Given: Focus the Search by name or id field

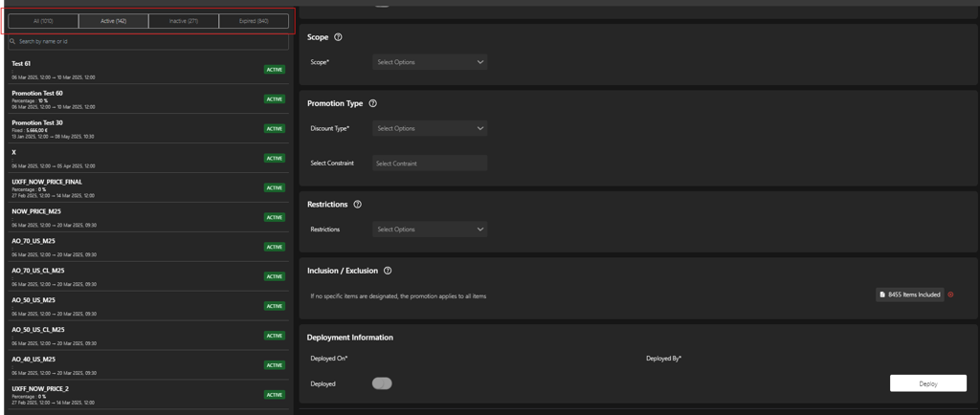Looking at the screenshot, I should tap(148, 42).
